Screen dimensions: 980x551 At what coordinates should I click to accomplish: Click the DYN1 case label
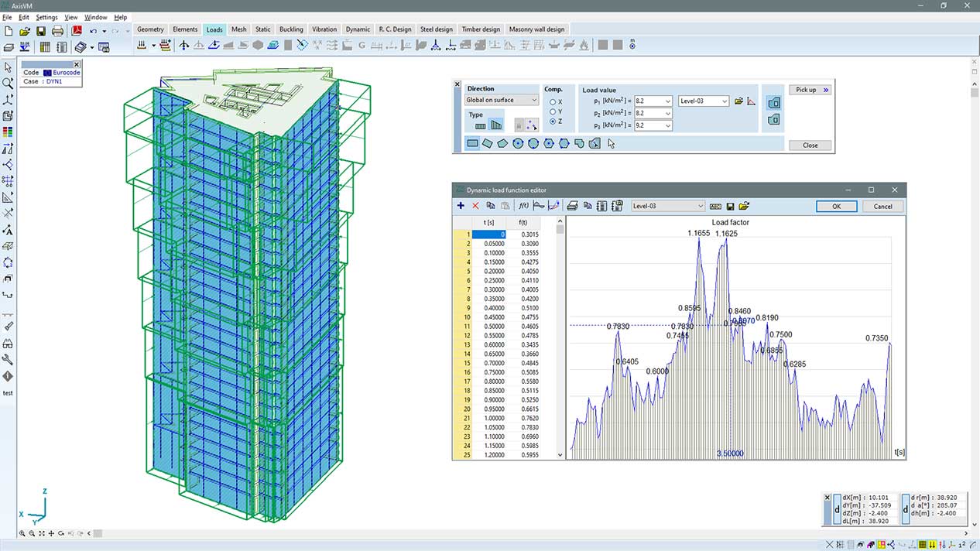pos(54,80)
